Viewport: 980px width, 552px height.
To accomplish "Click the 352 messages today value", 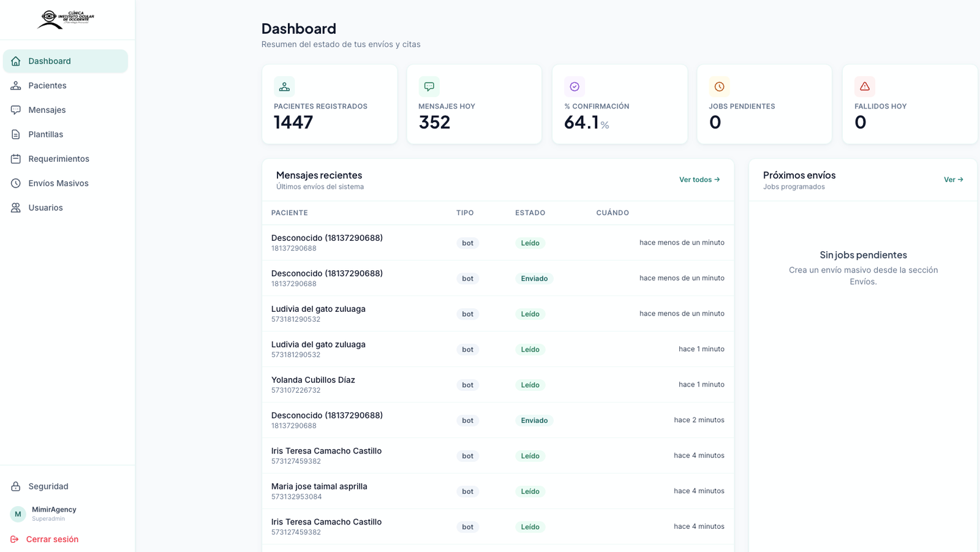I will click(x=435, y=123).
